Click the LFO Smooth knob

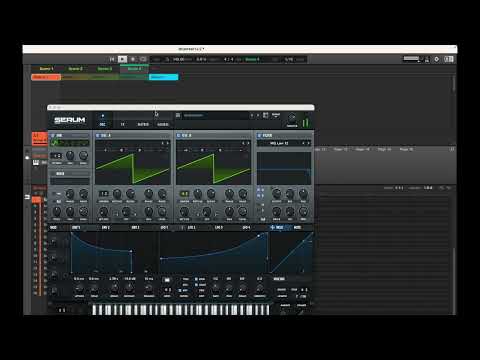259,288
